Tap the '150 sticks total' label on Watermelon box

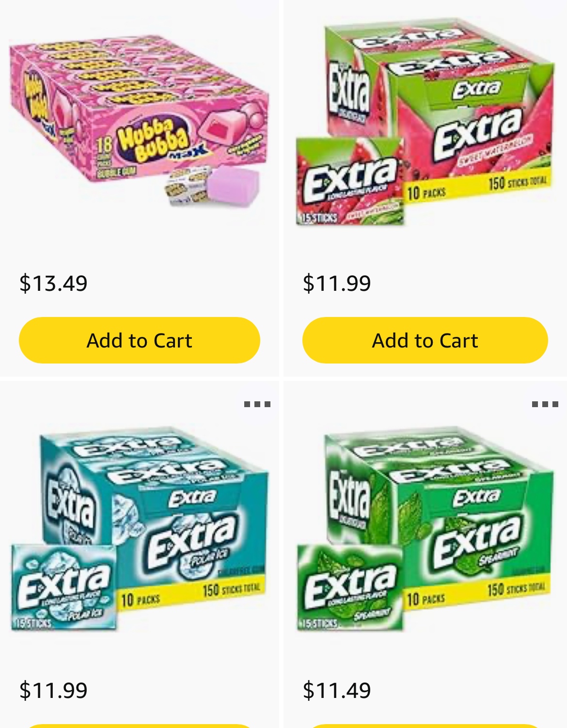point(518,183)
